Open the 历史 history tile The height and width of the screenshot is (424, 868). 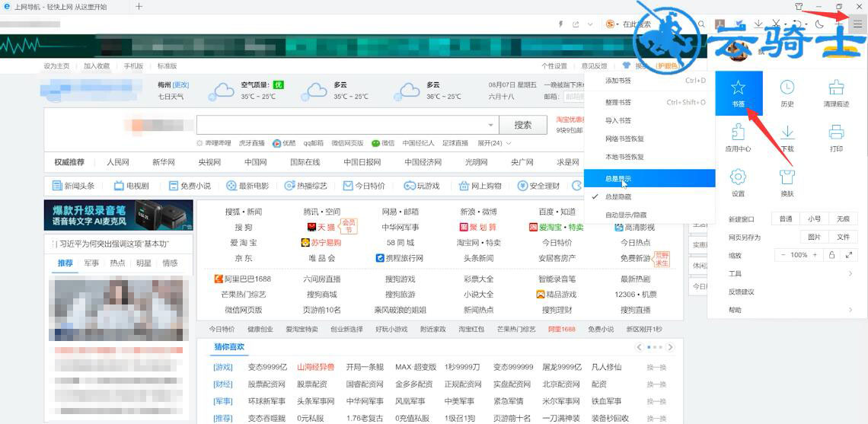tap(787, 94)
